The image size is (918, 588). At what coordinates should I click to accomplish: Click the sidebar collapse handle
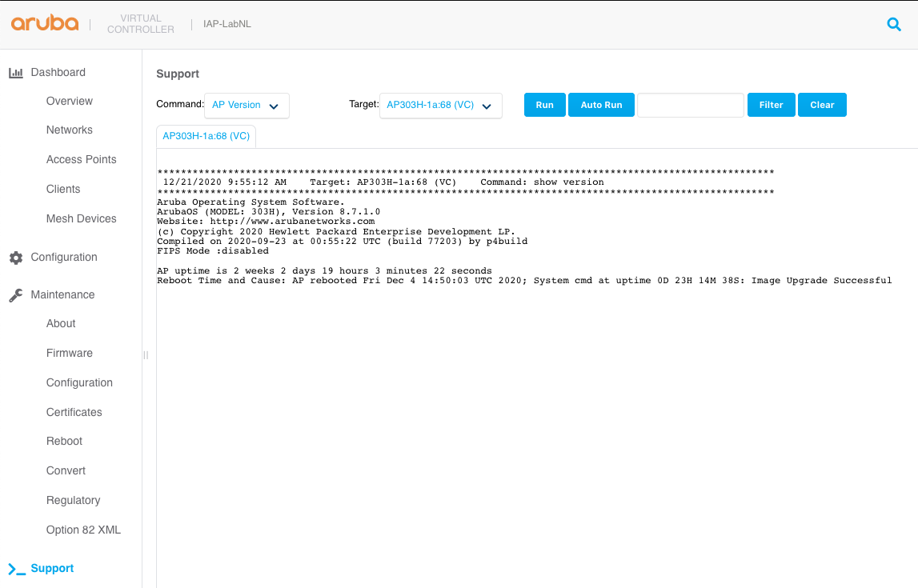[146, 354]
